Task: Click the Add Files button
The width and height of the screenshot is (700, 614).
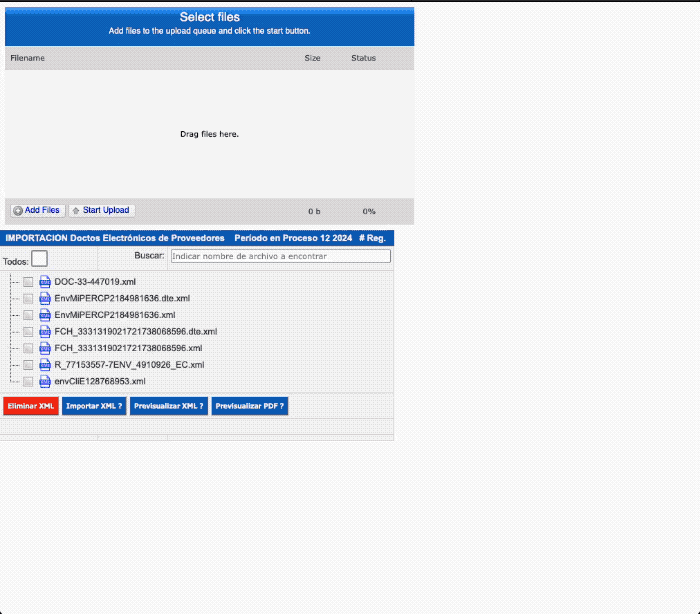Action: 38,210
